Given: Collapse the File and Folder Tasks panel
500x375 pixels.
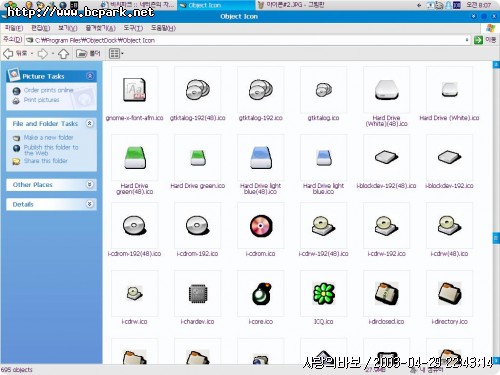Looking at the screenshot, I should [x=89, y=123].
